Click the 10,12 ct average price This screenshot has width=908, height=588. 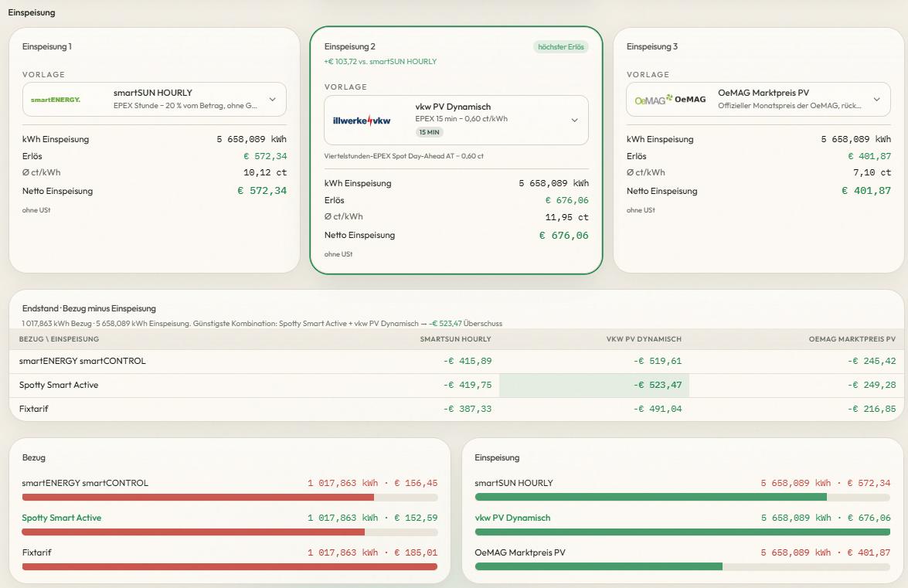pos(264,172)
